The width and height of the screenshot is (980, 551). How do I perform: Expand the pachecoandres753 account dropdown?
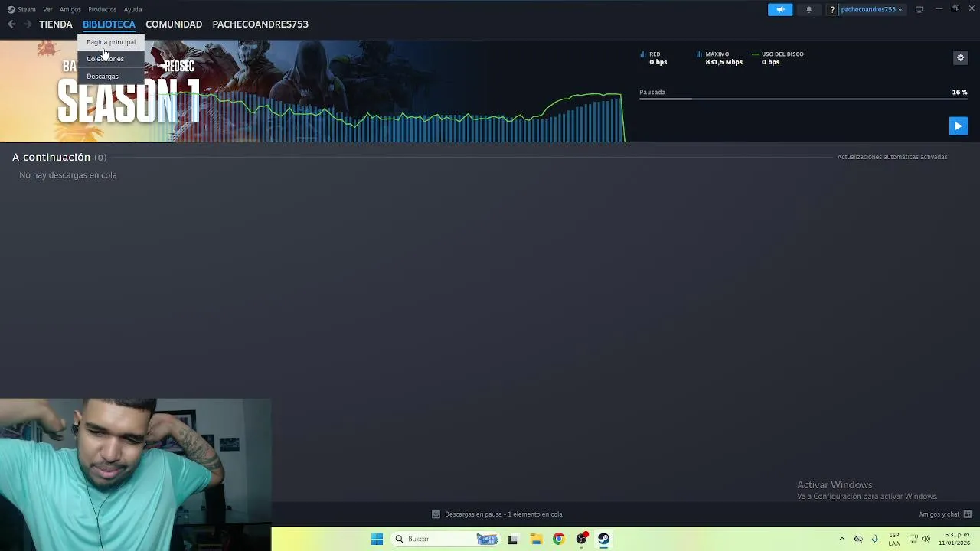click(871, 9)
